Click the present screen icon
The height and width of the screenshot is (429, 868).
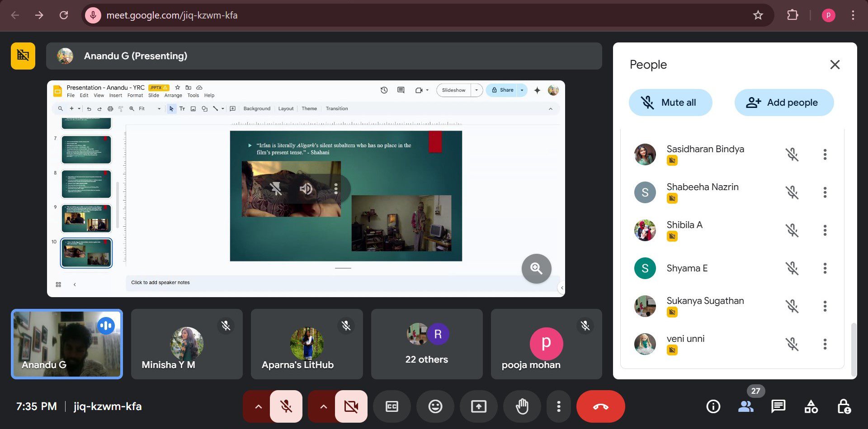[x=478, y=406]
